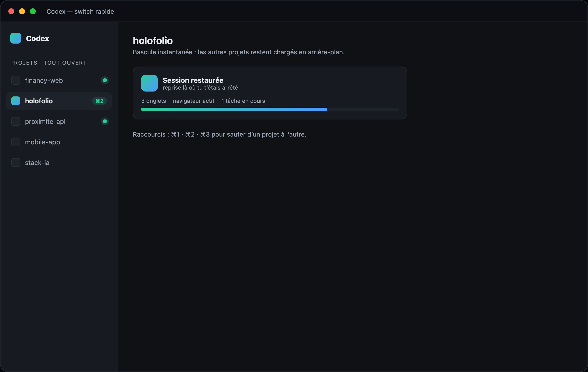Image resolution: width=588 pixels, height=372 pixels.
Task: Click the "1 tâche en cours" label
Action: (x=243, y=101)
